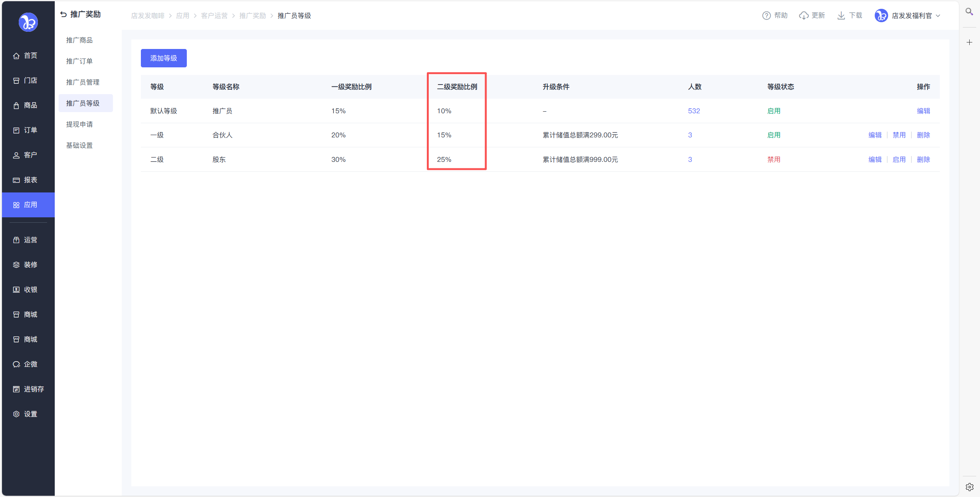Enable the 股东 level via 启用
Image resolution: width=980 pixels, height=497 pixels.
[x=899, y=160]
